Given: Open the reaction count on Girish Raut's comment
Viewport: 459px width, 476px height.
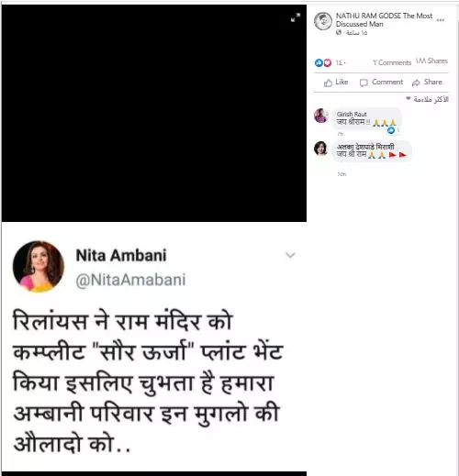Looking at the screenshot, I should (x=393, y=130).
